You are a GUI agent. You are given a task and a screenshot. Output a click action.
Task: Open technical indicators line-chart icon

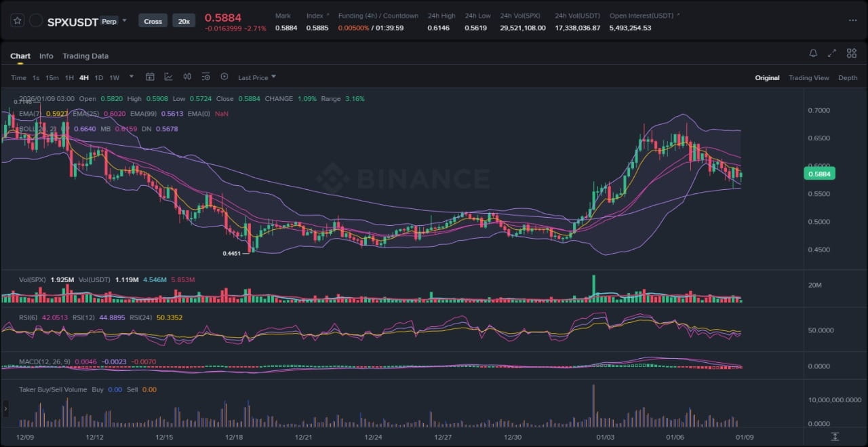[168, 77]
